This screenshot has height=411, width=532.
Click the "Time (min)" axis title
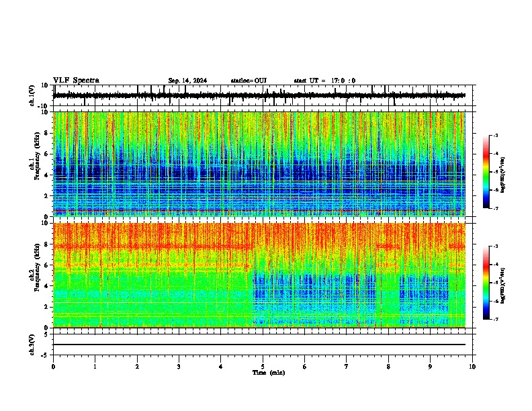click(x=269, y=373)
